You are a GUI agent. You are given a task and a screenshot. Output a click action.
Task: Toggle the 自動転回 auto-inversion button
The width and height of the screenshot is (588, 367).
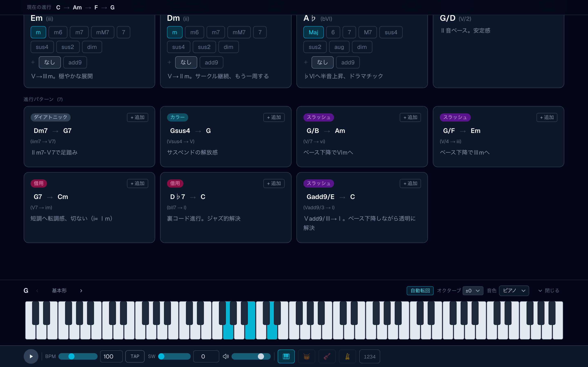coord(420,291)
